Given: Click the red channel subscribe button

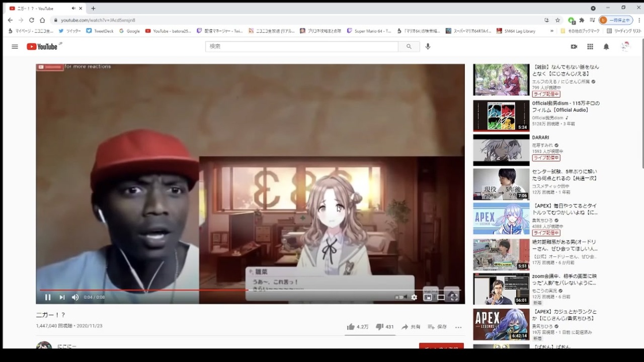Looking at the screenshot, I should [441, 346].
